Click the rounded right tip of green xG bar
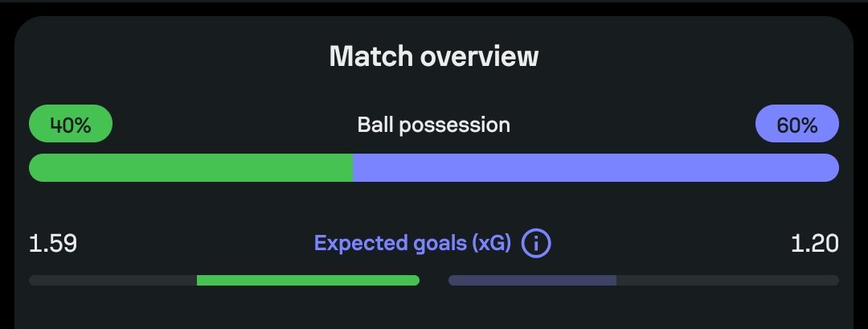This screenshot has width=868, height=329. (416, 280)
